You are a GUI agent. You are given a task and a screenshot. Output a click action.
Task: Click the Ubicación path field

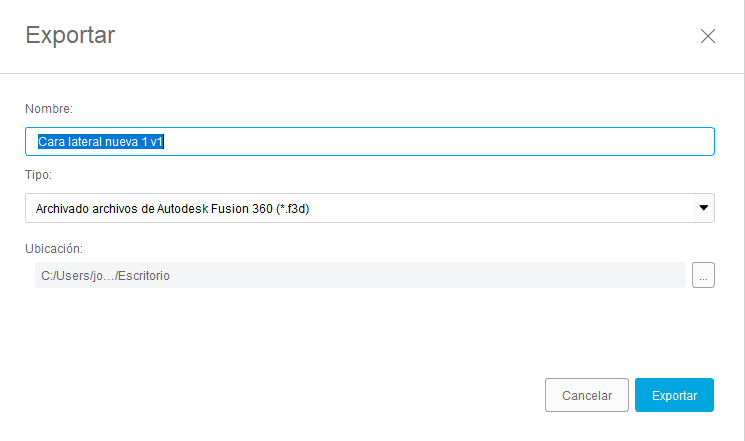pyautogui.click(x=359, y=275)
